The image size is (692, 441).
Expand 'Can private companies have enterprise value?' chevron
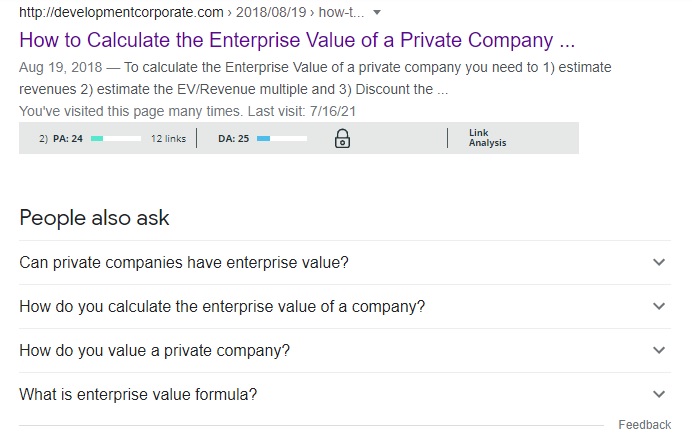click(x=658, y=262)
